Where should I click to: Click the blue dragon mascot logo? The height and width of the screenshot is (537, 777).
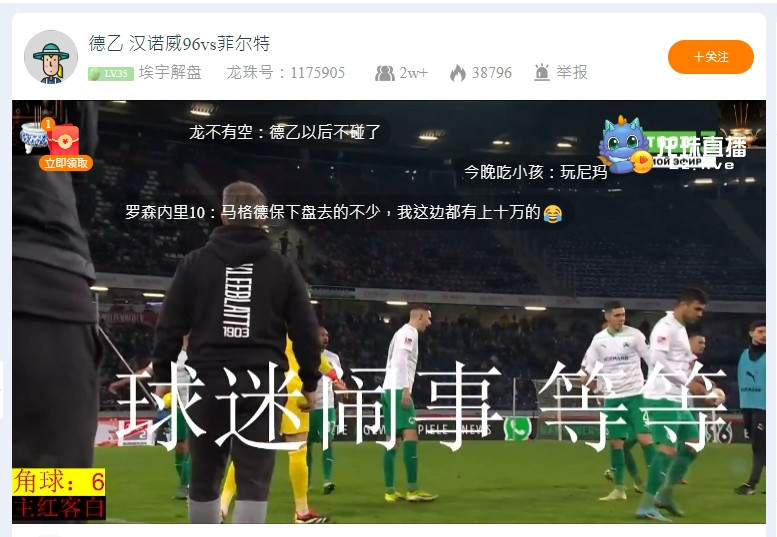[x=621, y=143]
